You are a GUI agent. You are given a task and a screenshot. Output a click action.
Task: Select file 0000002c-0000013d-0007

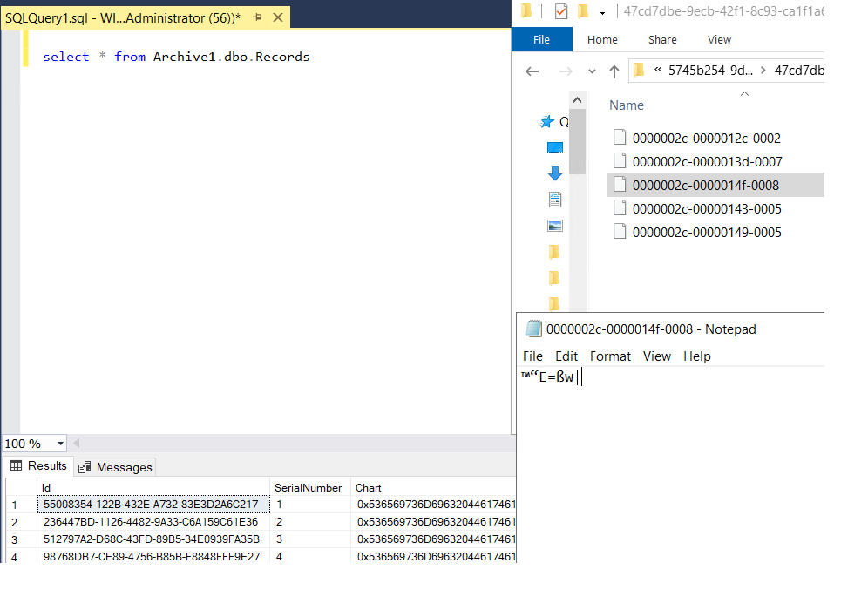click(x=706, y=161)
